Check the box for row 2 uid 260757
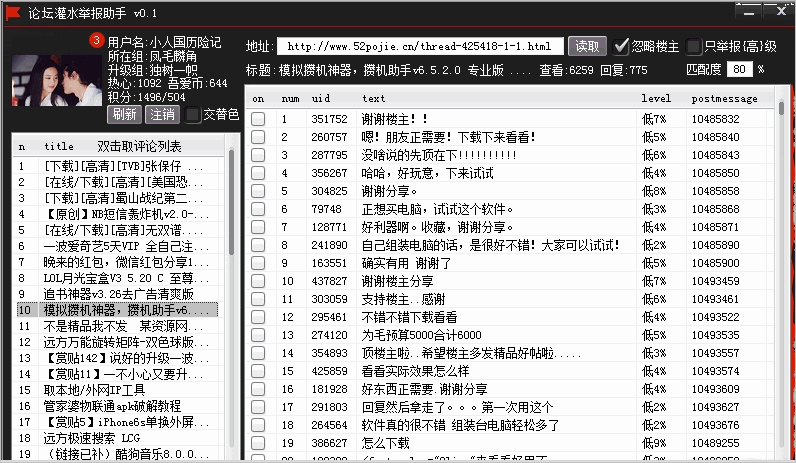 click(258, 137)
